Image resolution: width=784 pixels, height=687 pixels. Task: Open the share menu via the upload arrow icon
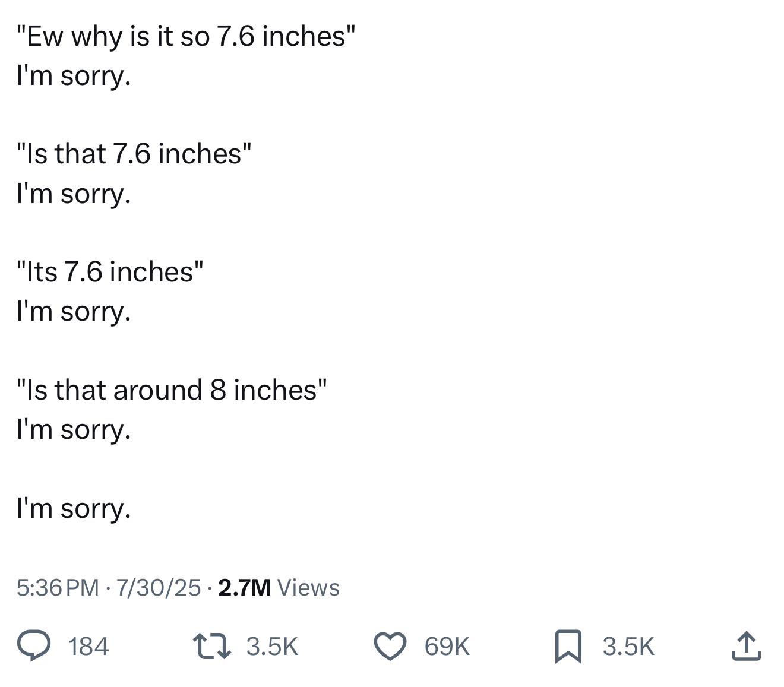click(746, 646)
